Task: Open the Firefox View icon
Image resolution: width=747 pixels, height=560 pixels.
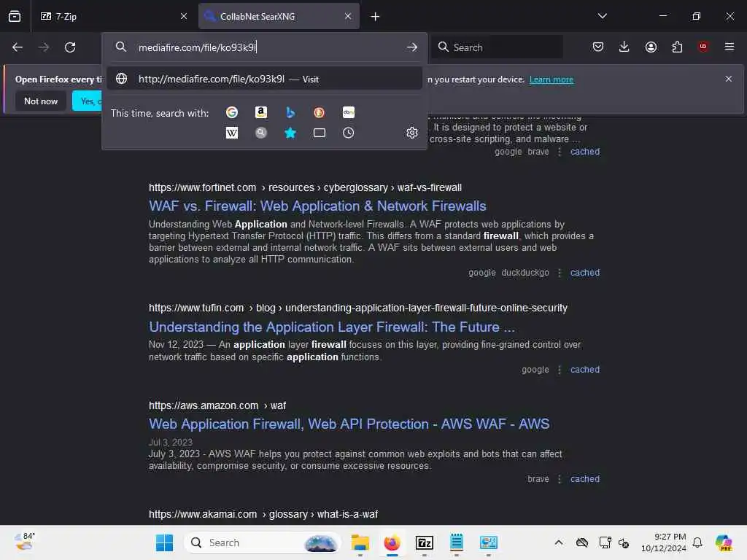Action: (x=15, y=16)
